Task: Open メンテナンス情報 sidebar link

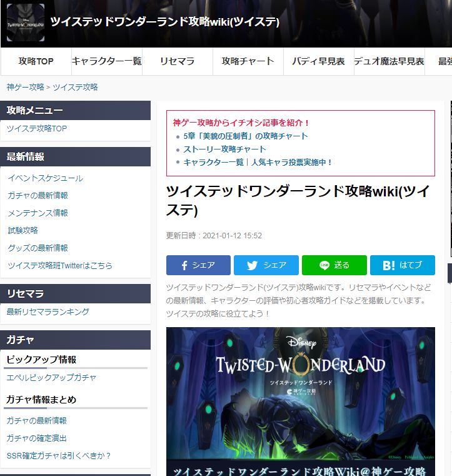Action: coord(38,213)
